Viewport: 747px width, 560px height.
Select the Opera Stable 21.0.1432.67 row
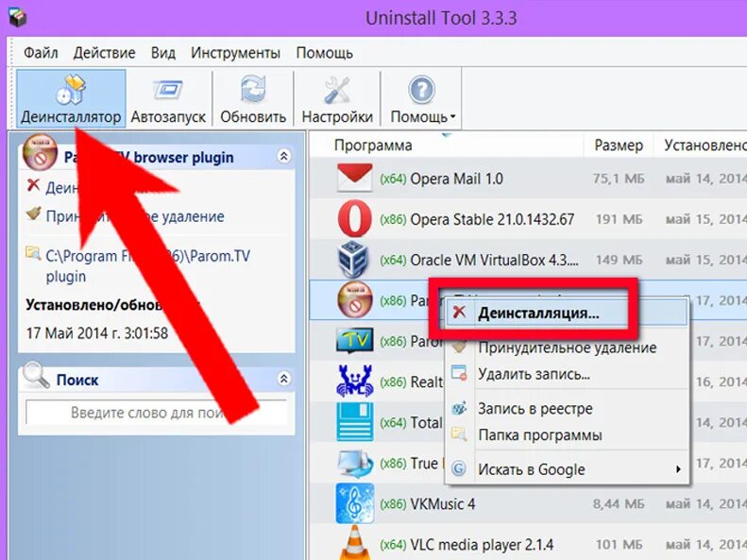pos(528,219)
